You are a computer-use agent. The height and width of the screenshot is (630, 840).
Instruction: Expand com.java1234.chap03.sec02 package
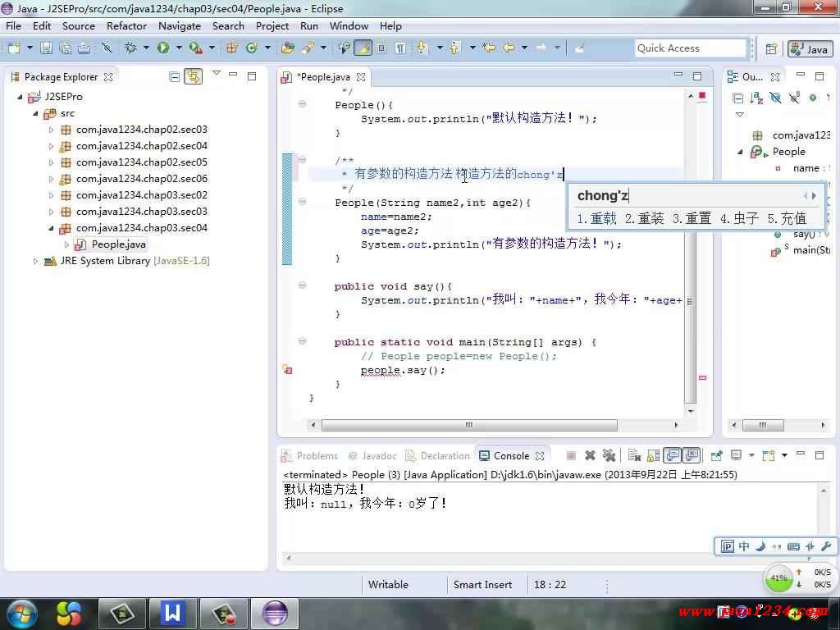(x=52, y=195)
